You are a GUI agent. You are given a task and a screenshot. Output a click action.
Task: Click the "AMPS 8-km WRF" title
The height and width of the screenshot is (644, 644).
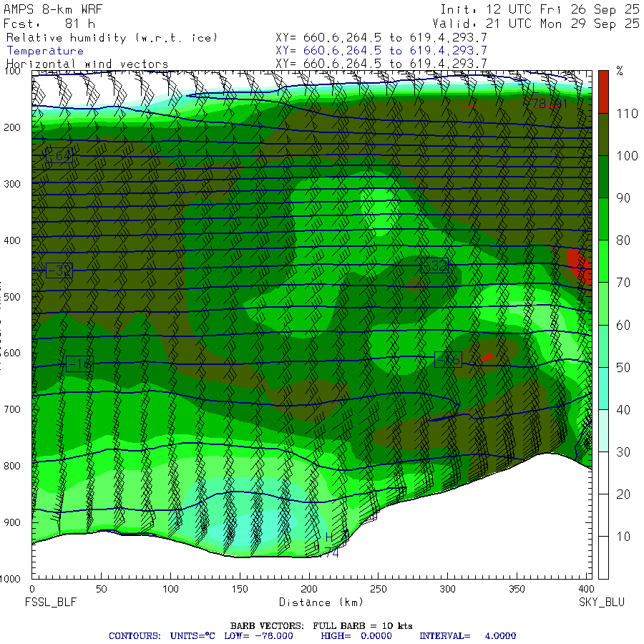(53, 9)
